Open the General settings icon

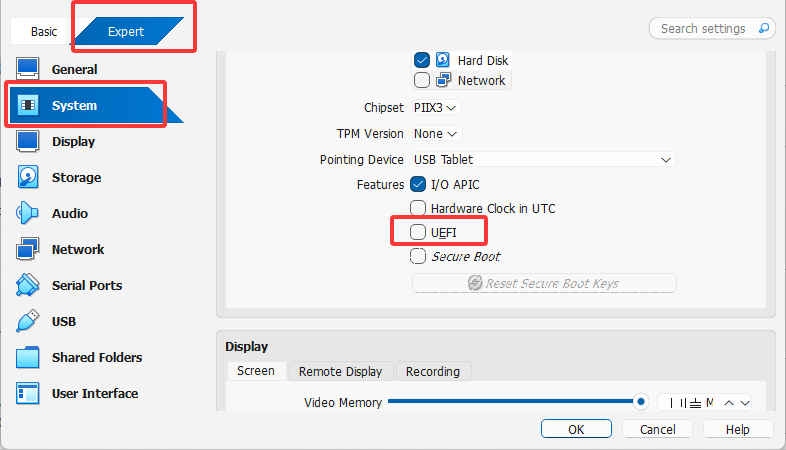27,69
